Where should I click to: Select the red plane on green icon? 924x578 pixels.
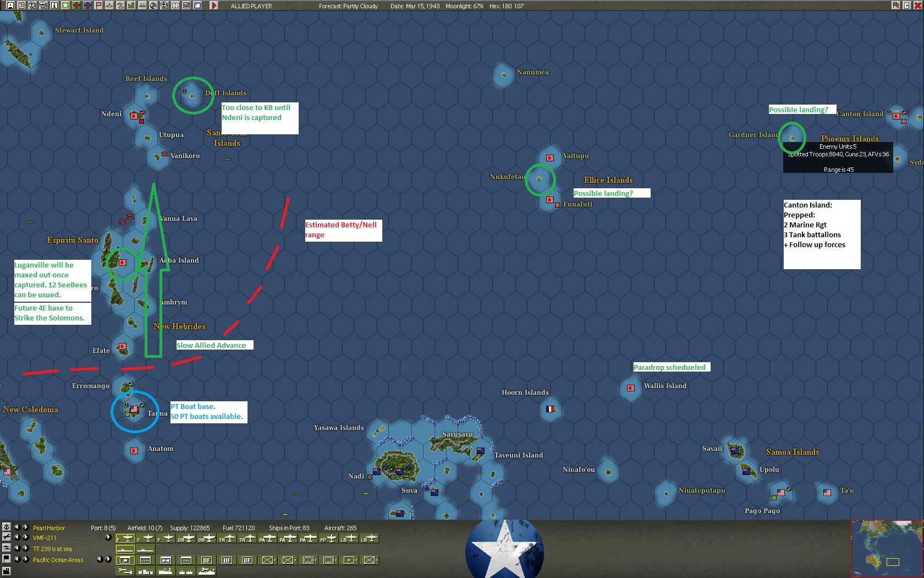click(76, 6)
